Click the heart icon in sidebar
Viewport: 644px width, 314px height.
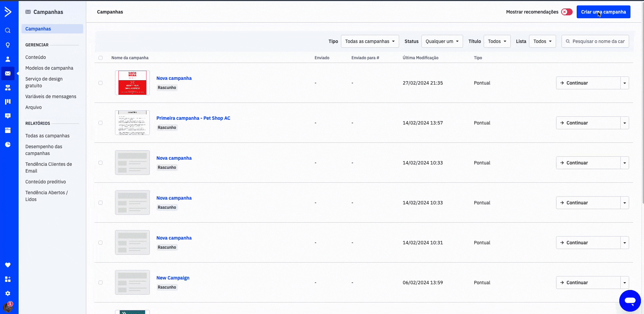(7, 265)
